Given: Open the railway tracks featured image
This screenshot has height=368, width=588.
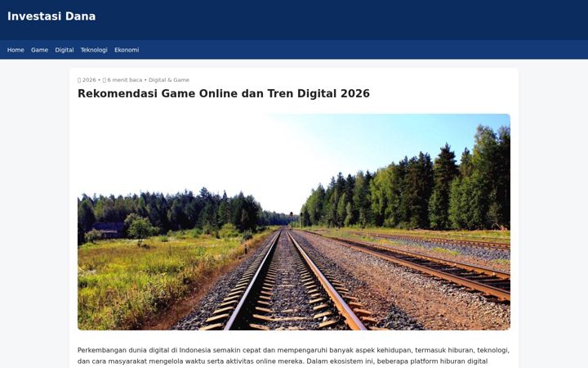Looking at the screenshot, I should [294, 222].
